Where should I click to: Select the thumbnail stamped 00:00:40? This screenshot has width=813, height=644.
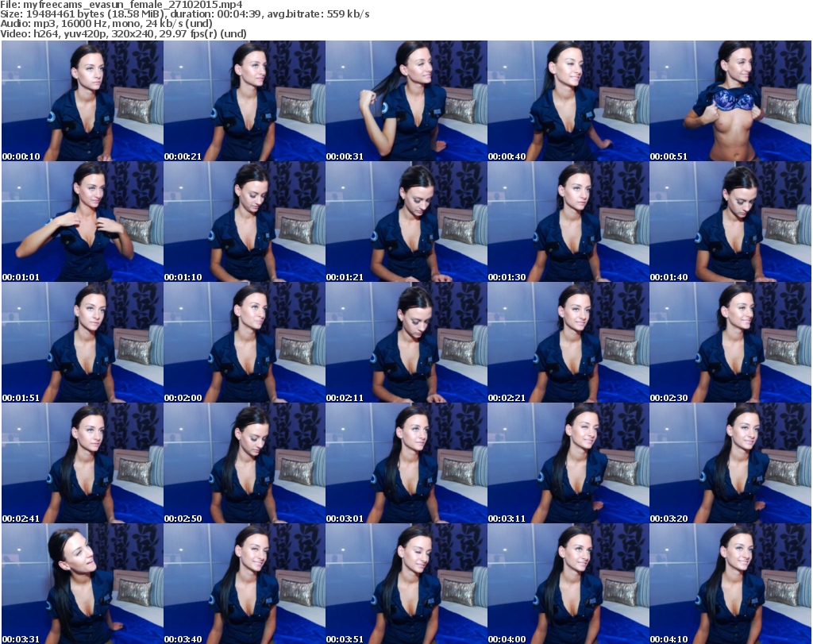click(568, 101)
